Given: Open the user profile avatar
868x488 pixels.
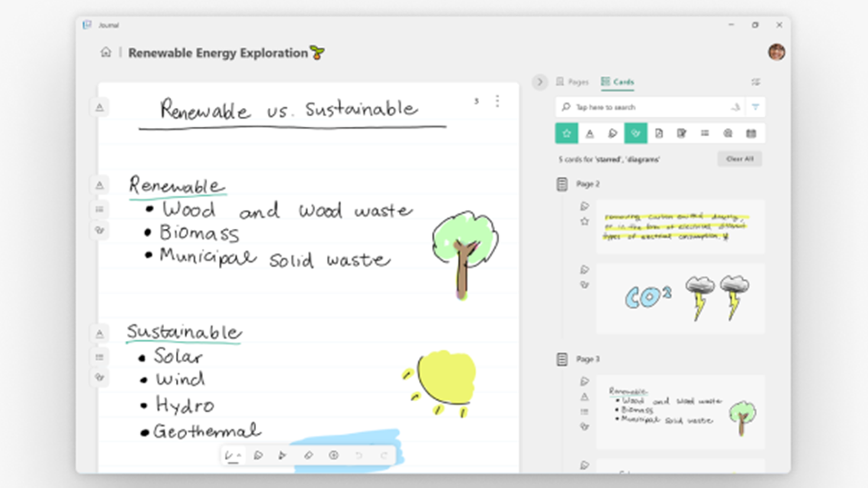Looking at the screenshot, I should pyautogui.click(x=776, y=52).
